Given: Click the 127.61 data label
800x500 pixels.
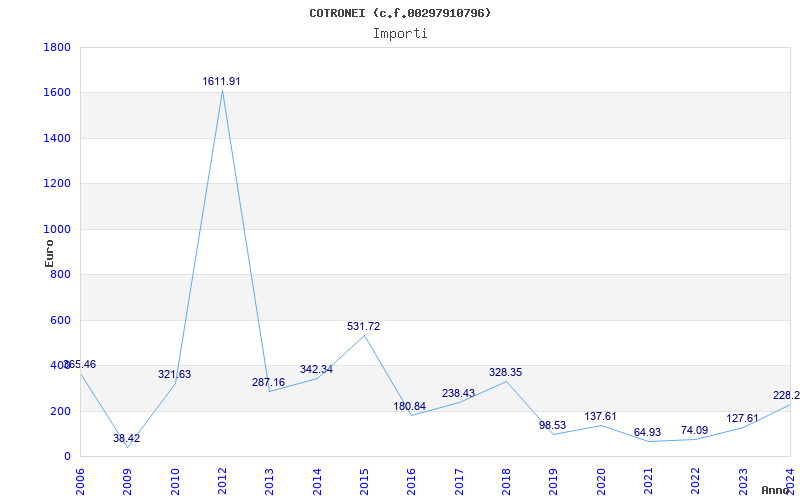Looking at the screenshot, I should [743, 419].
